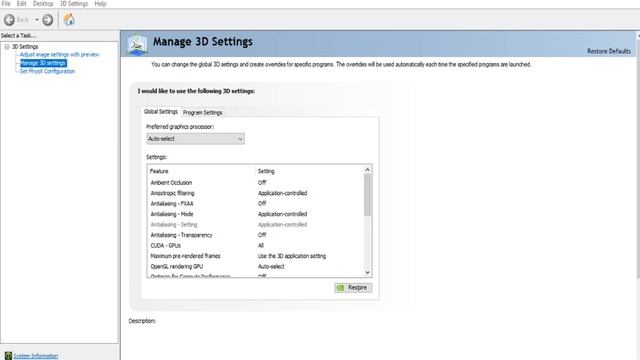Select the Global Settings tab
Viewport: 640px width, 360px height.
[161, 111]
